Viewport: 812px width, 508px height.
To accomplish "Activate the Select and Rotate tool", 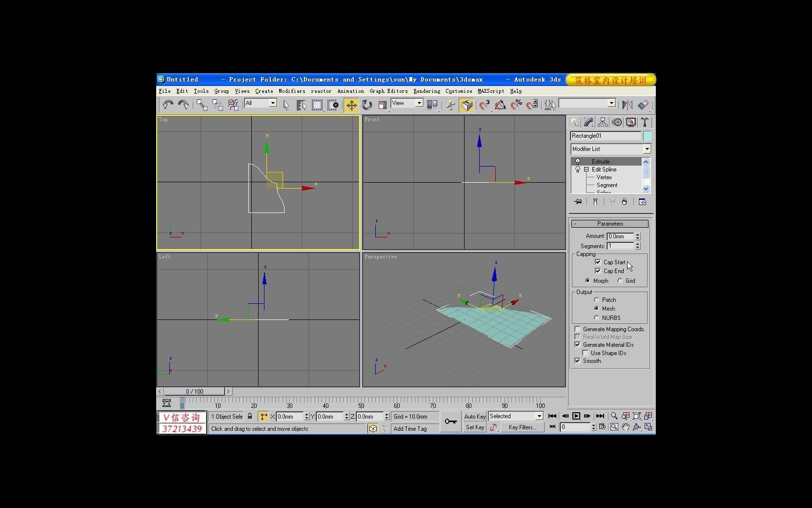I will click(366, 105).
